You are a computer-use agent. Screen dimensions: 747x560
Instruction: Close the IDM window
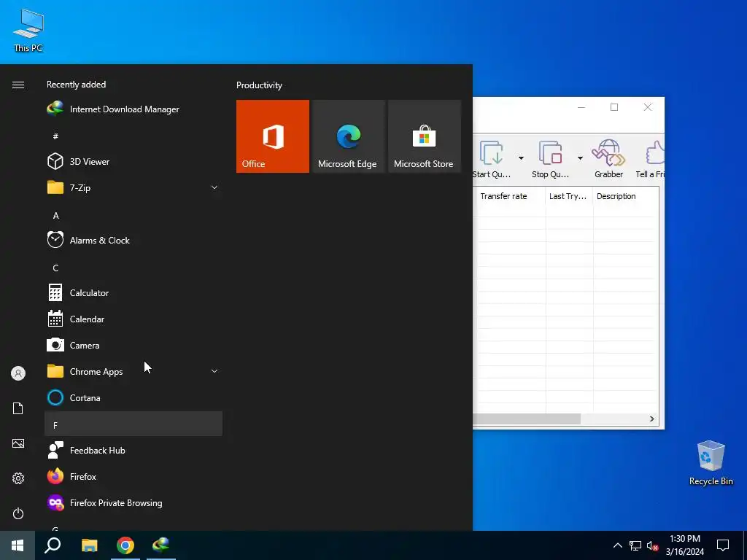648,107
